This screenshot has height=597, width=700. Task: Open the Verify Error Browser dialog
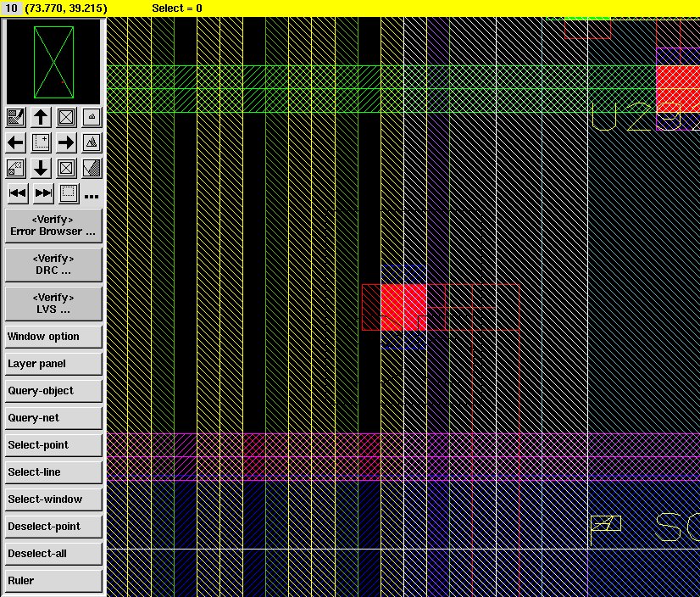53,226
